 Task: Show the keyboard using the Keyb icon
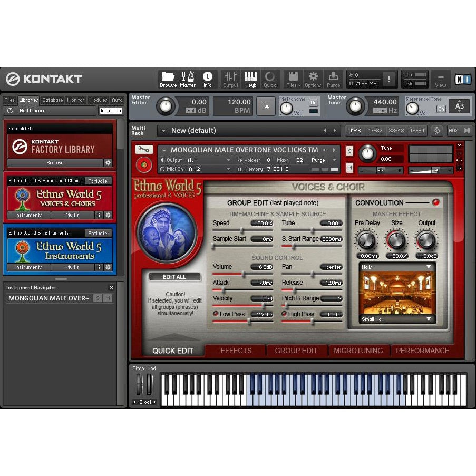pos(250,77)
